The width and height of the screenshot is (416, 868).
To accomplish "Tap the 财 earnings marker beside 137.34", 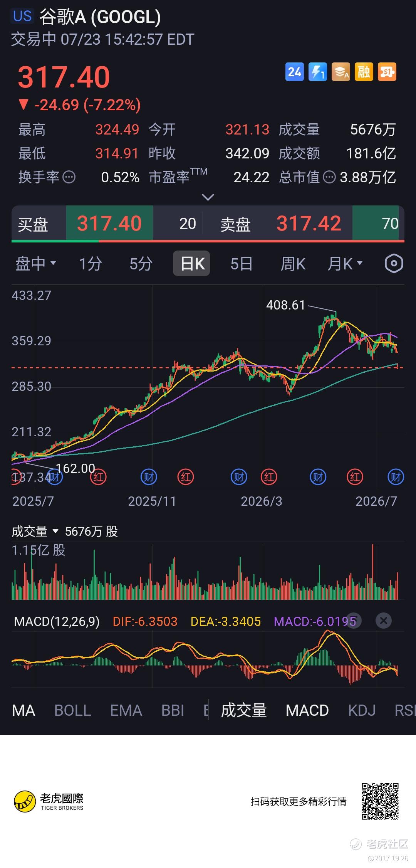I will pos(54,477).
